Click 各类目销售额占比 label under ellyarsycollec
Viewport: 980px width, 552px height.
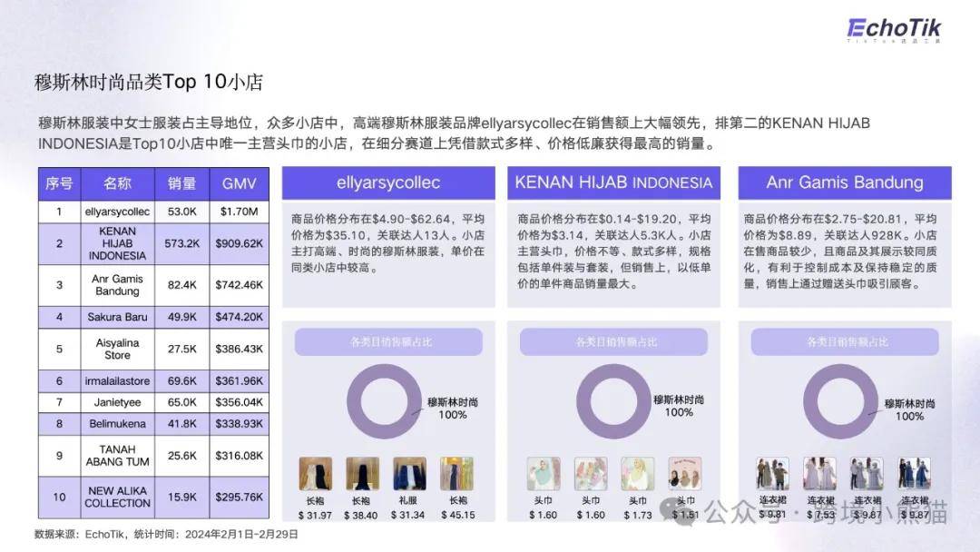coord(389,342)
